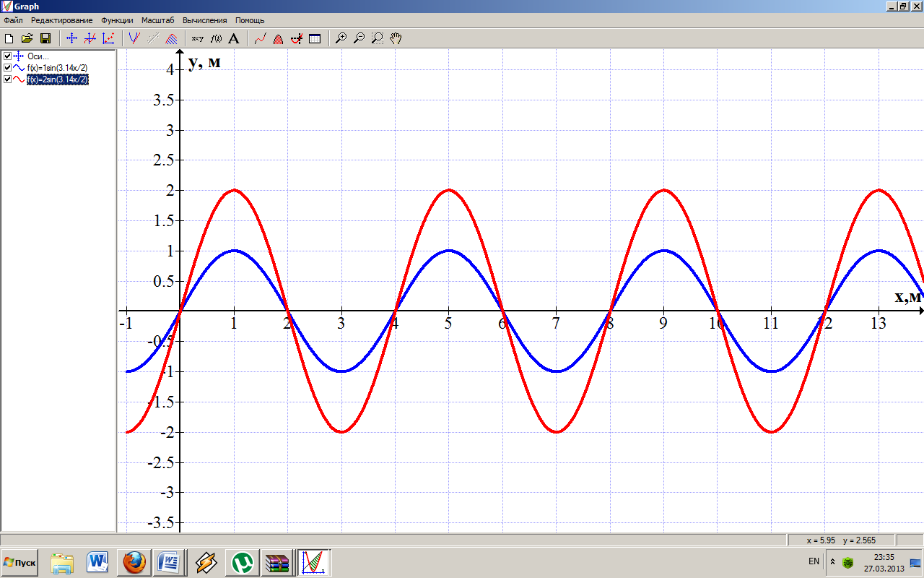
Task: Open the edit axes tool
Action: [x=71, y=38]
